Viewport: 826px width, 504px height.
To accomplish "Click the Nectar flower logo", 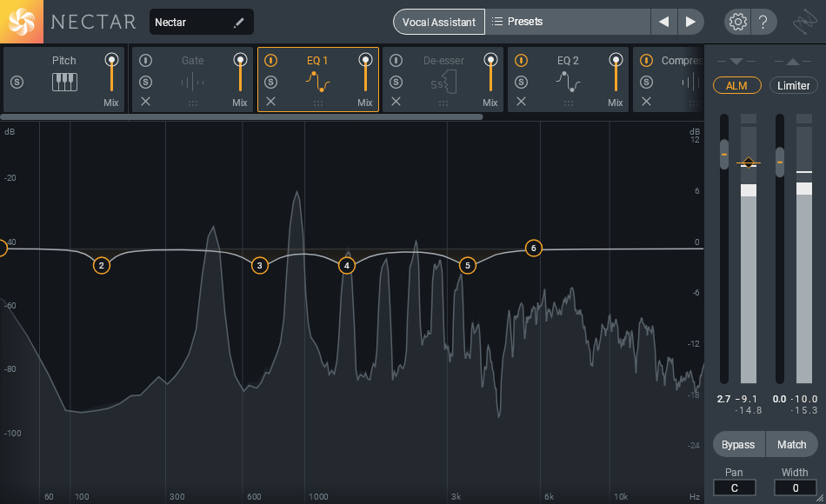I will pos(22,22).
